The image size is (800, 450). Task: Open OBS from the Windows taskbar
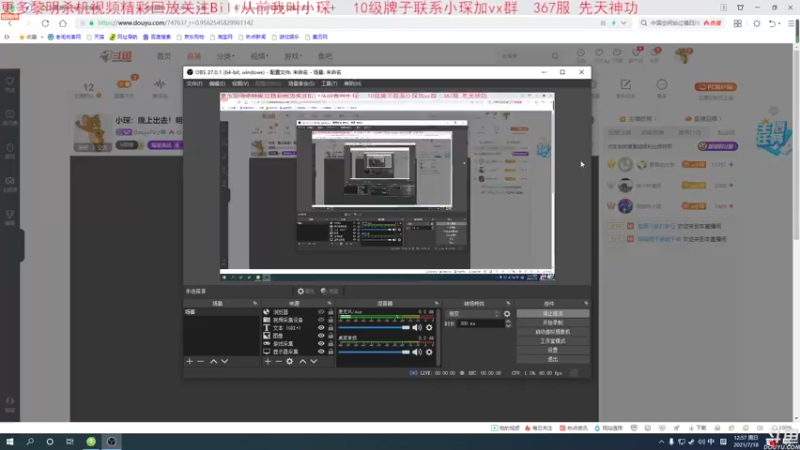pyautogui.click(x=111, y=441)
